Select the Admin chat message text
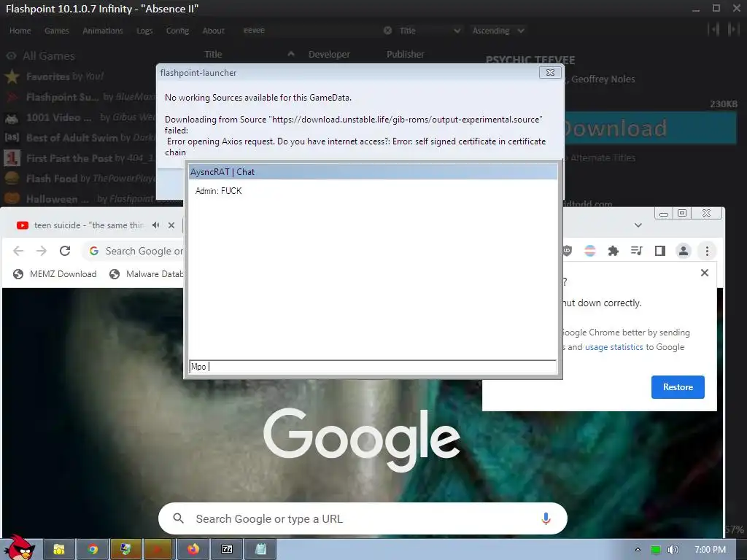Image resolution: width=747 pixels, height=560 pixels. [218, 191]
